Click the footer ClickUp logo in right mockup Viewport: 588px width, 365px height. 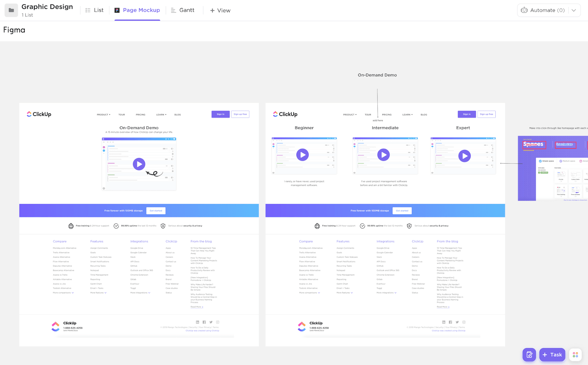[302, 326]
